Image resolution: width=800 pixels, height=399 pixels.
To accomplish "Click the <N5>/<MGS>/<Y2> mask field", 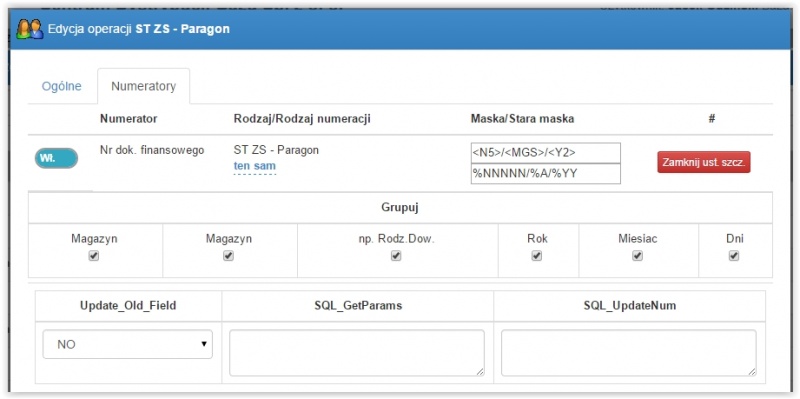I will (545, 153).
